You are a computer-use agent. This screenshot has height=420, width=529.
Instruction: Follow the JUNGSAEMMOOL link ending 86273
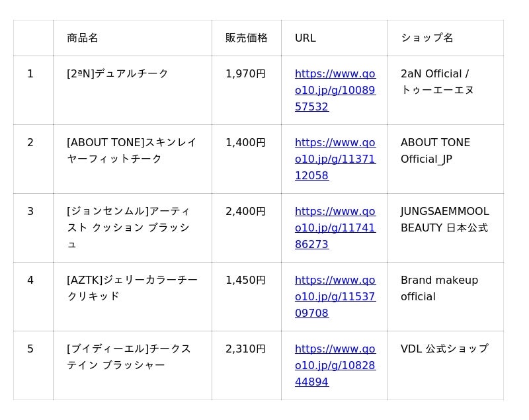click(335, 228)
